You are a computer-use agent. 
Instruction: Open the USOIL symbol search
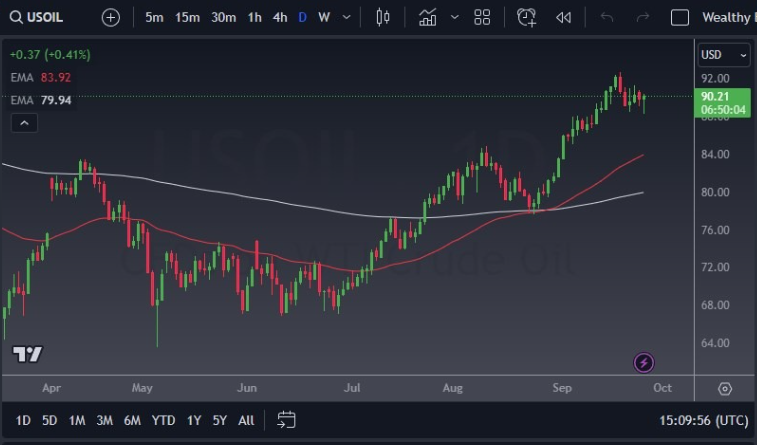[50, 17]
